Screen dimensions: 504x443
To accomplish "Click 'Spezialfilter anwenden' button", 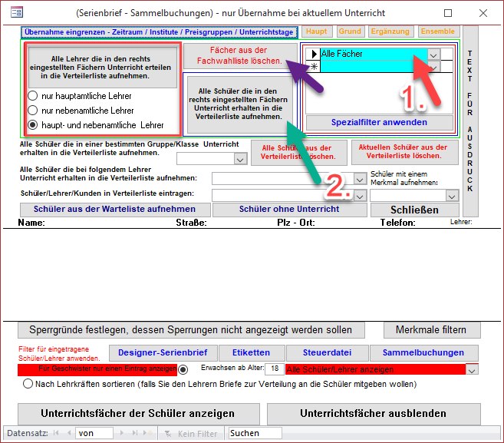I will 379,123.
